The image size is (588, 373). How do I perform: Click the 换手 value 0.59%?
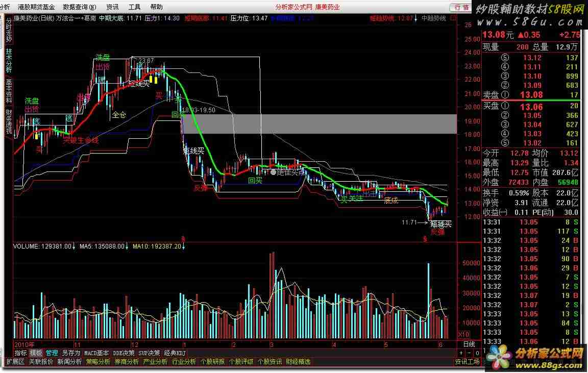tap(519, 193)
